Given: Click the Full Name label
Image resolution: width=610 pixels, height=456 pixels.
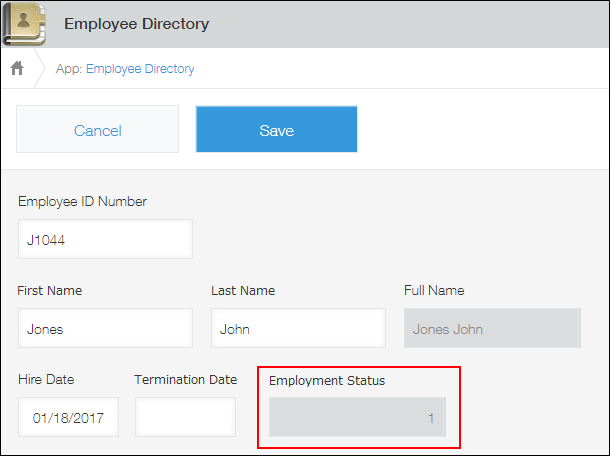Looking at the screenshot, I should click(x=434, y=291).
